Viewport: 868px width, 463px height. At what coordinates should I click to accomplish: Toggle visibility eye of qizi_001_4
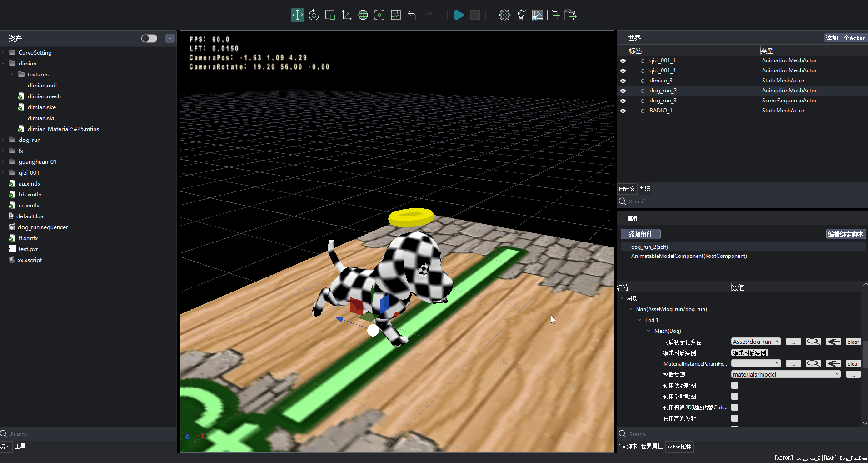point(623,70)
